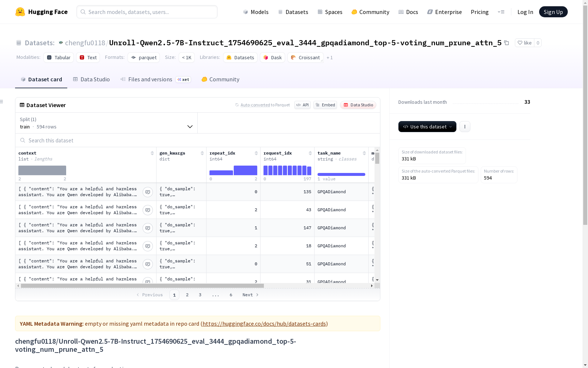Sort the repeat_idx column
The width and height of the screenshot is (588, 368).
coord(256,153)
